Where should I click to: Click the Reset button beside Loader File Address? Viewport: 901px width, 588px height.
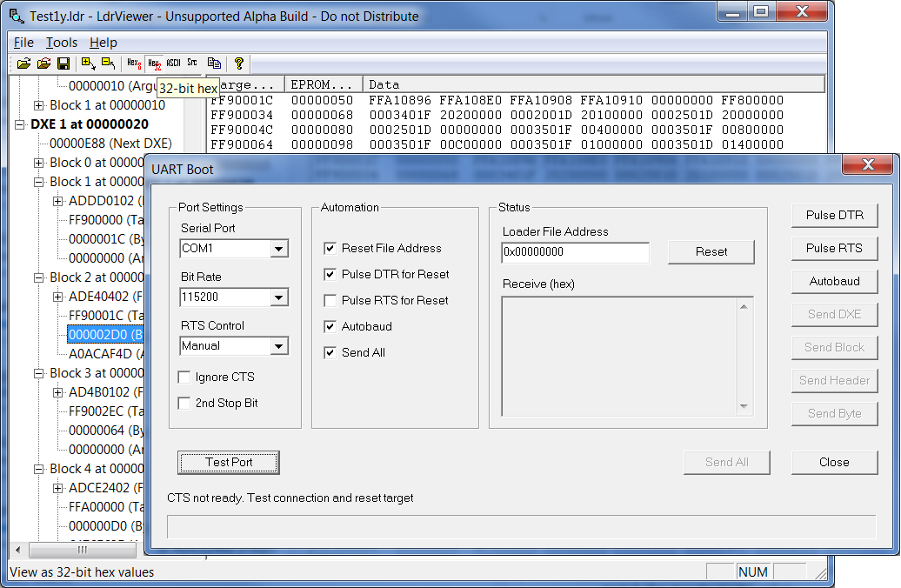tap(711, 251)
